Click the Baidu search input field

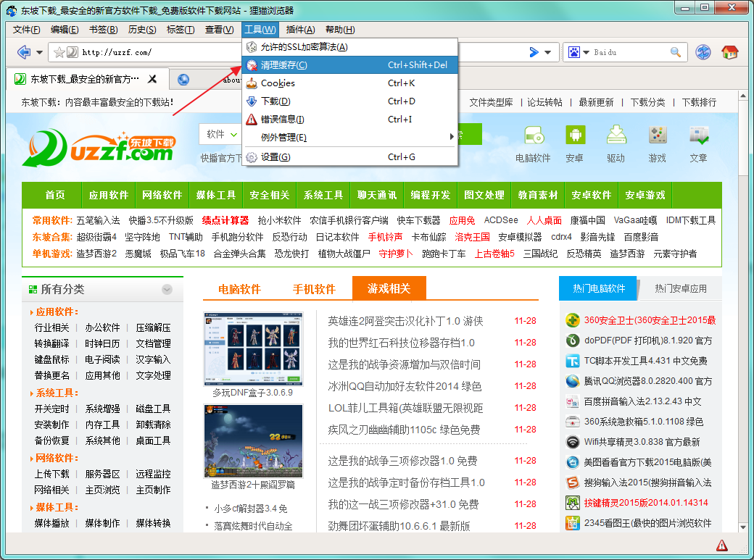click(630, 52)
